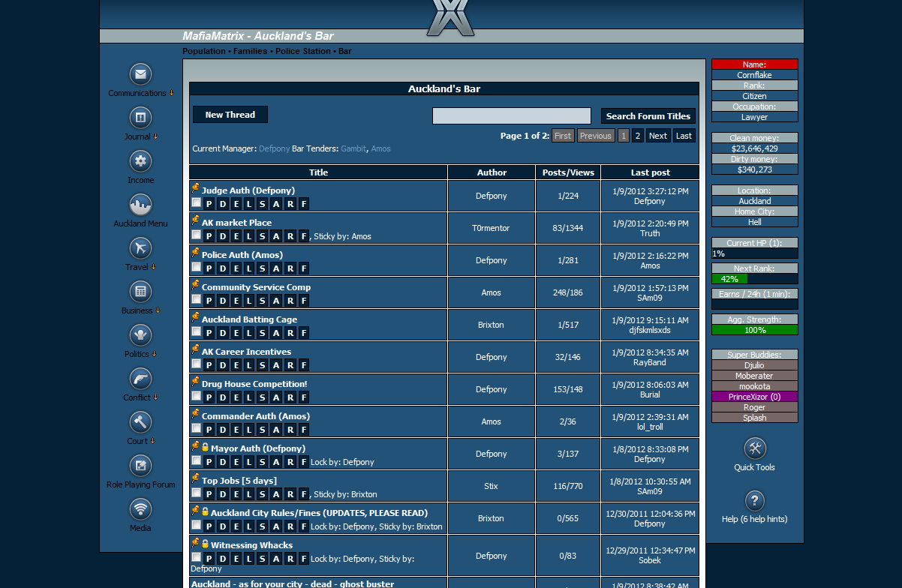Tick the checkbox for Judge Auth (Defpony)
The image size is (902, 588).
(196, 202)
